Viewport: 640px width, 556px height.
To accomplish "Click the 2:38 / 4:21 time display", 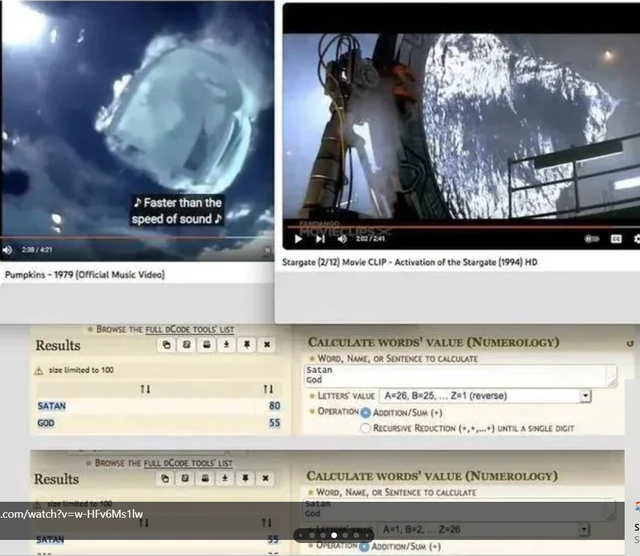I will click(37, 250).
